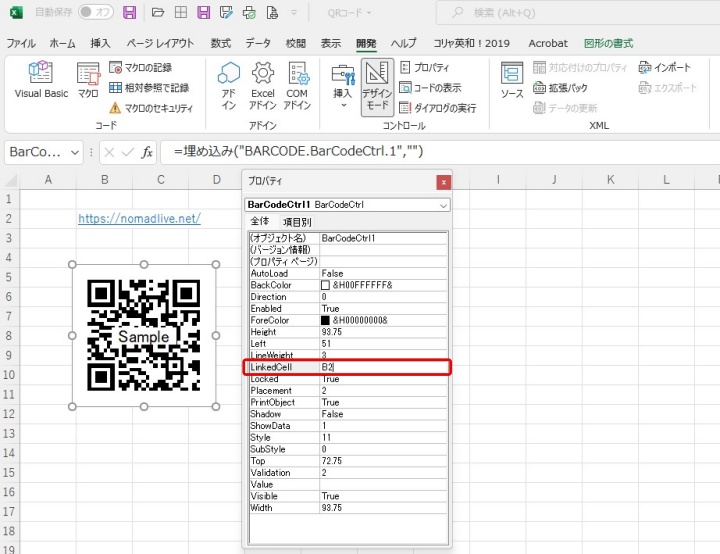
Task: Click the second purple save icon
Action: [203, 12]
